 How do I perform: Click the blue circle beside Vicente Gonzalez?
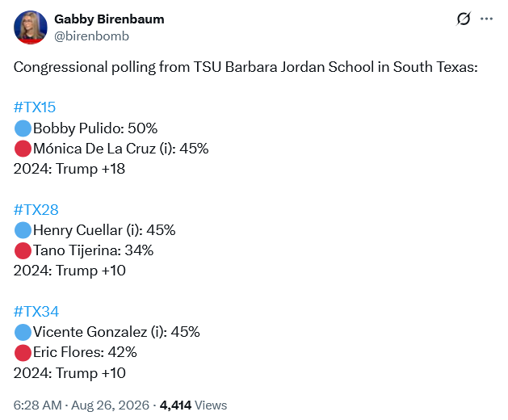(23, 332)
